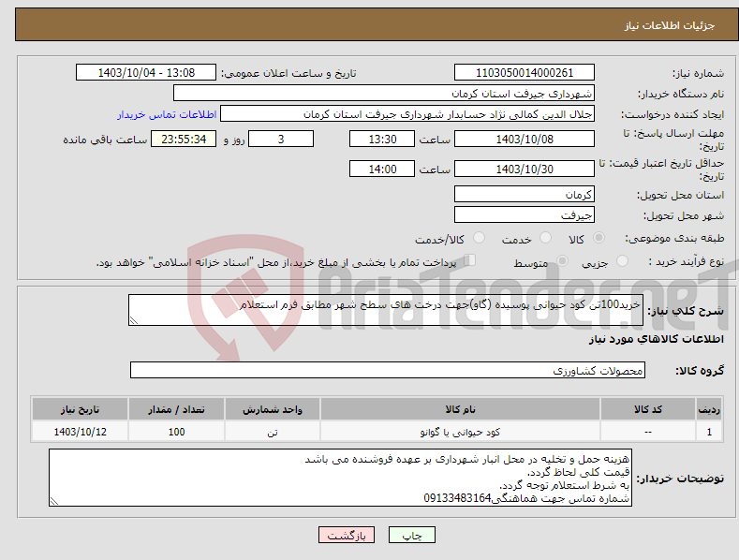The height and width of the screenshot is (560, 739).
Task: Click the delivery city field جیرفت
Action: click(x=525, y=215)
